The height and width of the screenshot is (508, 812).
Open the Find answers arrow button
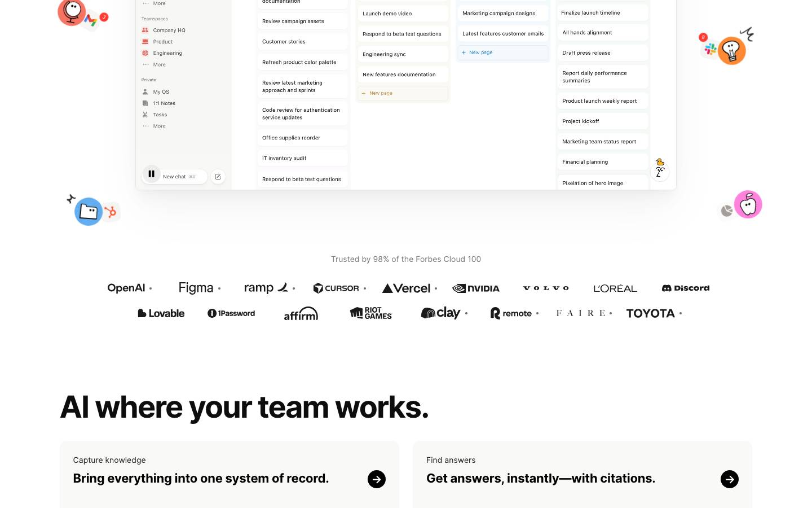[x=730, y=479]
